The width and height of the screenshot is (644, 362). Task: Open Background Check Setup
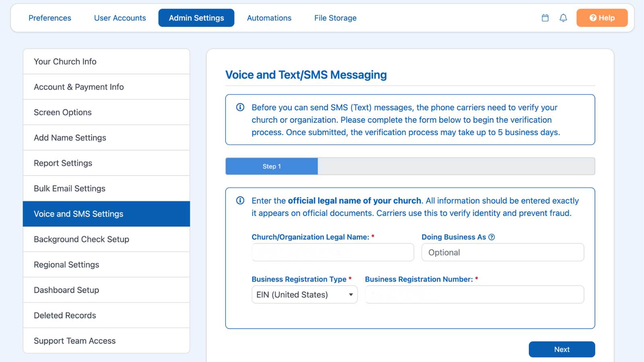click(106, 239)
